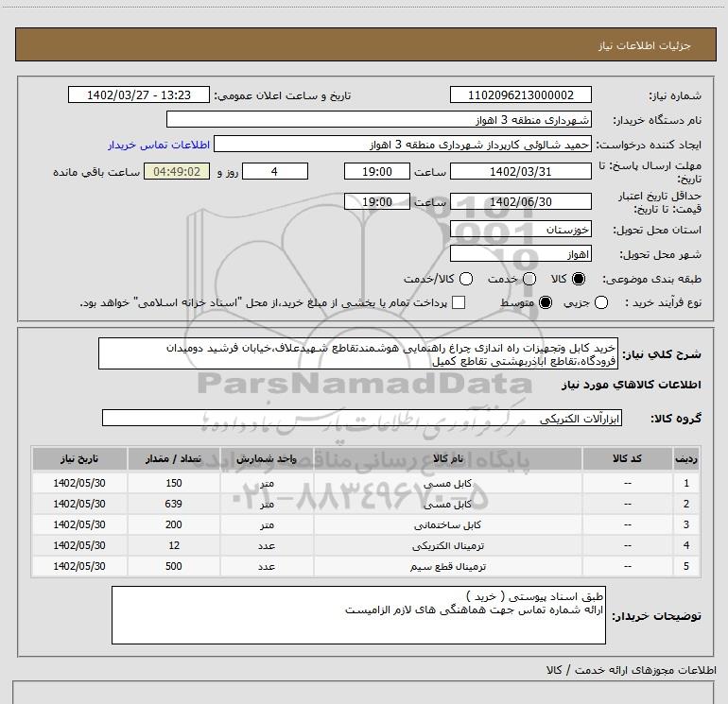The width and height of the screenshot is (728, 704).
Task: Click the need number field 1102096213000002
Action: (520, 94)
